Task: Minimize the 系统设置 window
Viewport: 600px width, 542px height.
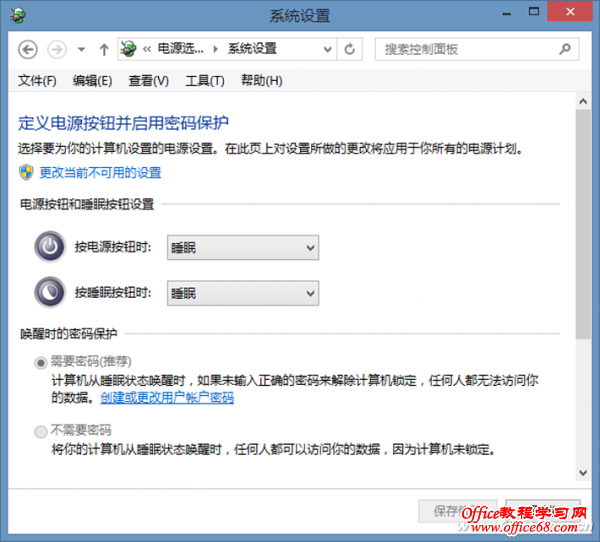Action: tap(507, 14)
